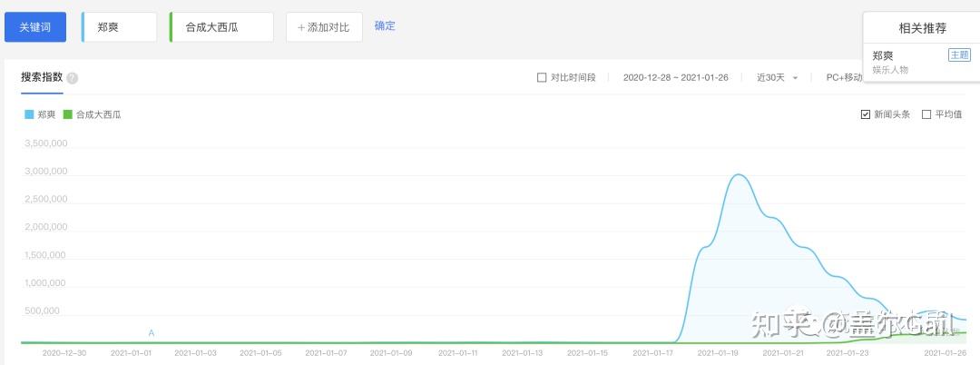This screenshot has width=980, height=365.
Task: Open 郑爽 in the 相关推荐 panel
Action: [x=883, y=55]
